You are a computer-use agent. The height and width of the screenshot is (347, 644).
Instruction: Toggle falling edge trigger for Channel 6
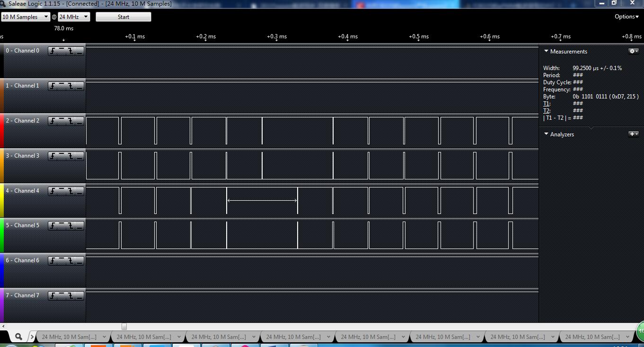pyautogui.click(x=71, y=261)
